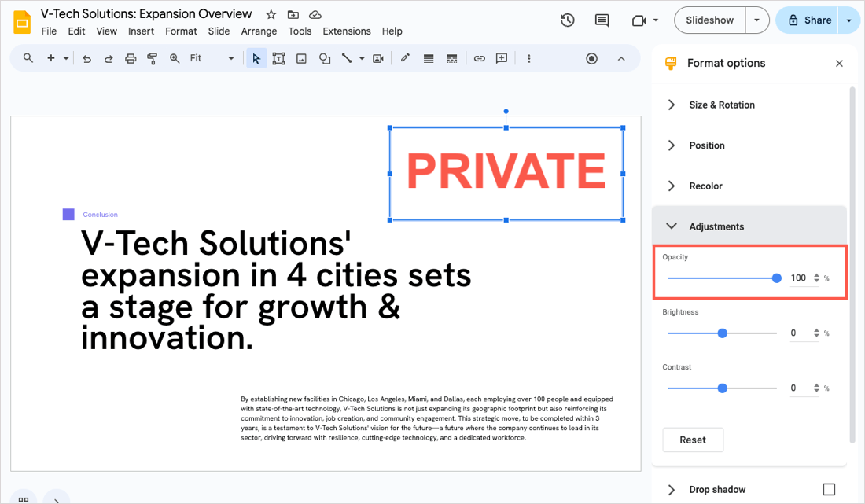
Task: Add a new slide with plus icon
Action: (x=51, y=58)
